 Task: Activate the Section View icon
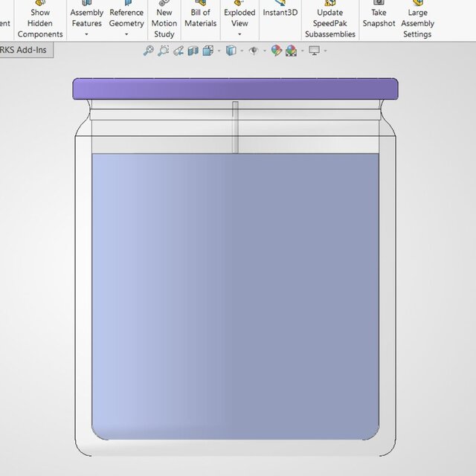tap(193, 51)
